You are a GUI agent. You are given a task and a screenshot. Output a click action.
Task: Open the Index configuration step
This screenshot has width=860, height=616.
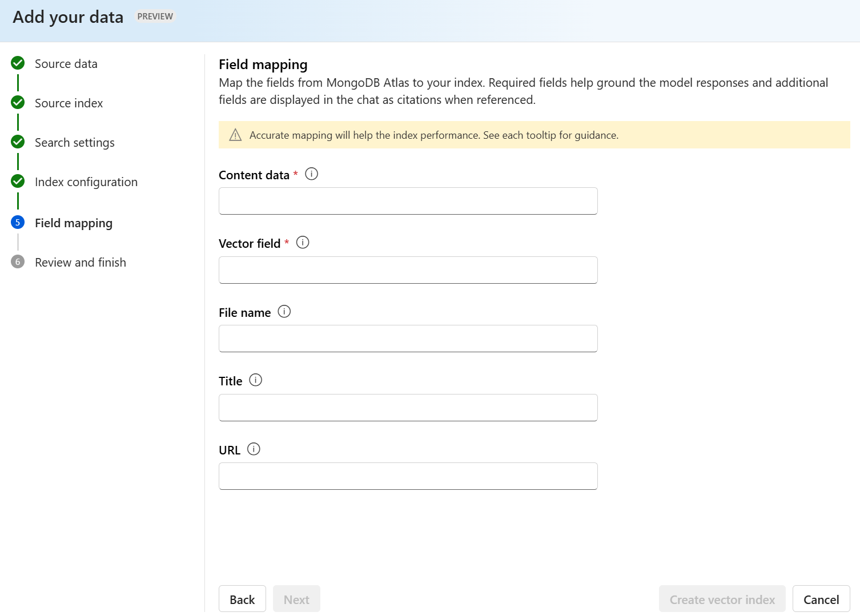click(86, 182)
